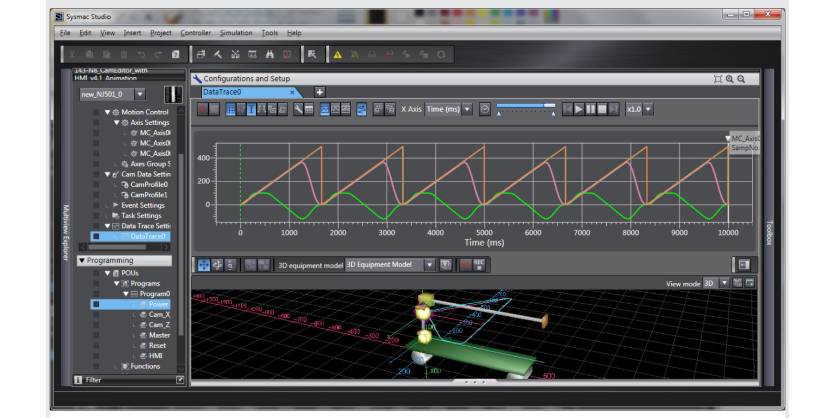
Task: Click the add new tab plus icon
Action: (x=320, y=92)
